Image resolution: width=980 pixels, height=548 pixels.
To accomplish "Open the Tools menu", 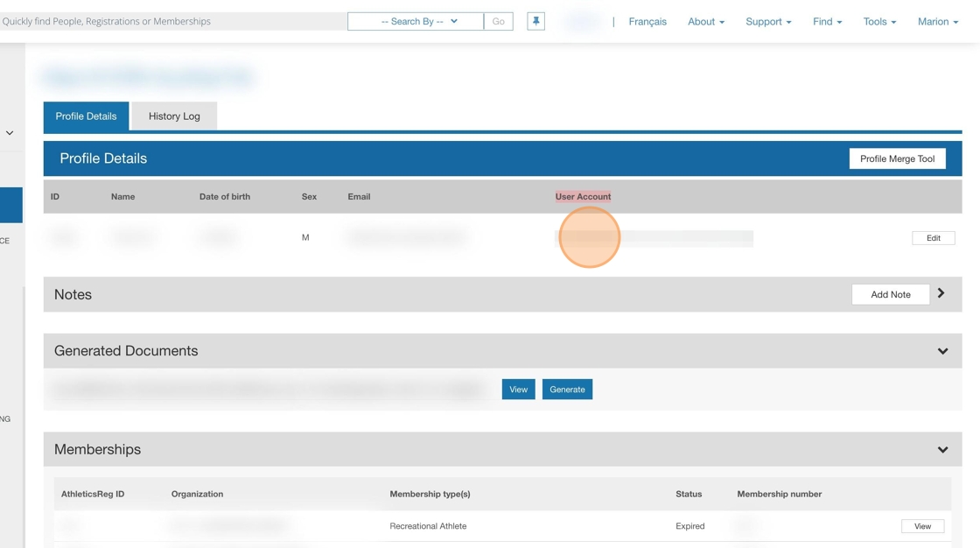I will (x=878, y=21).
